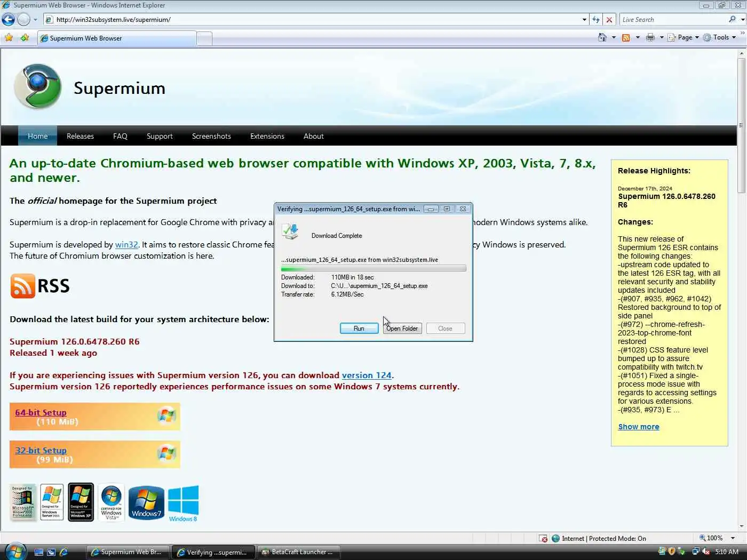Click the muted volume tray icon
747x560 pixels.
click(706, 551)
